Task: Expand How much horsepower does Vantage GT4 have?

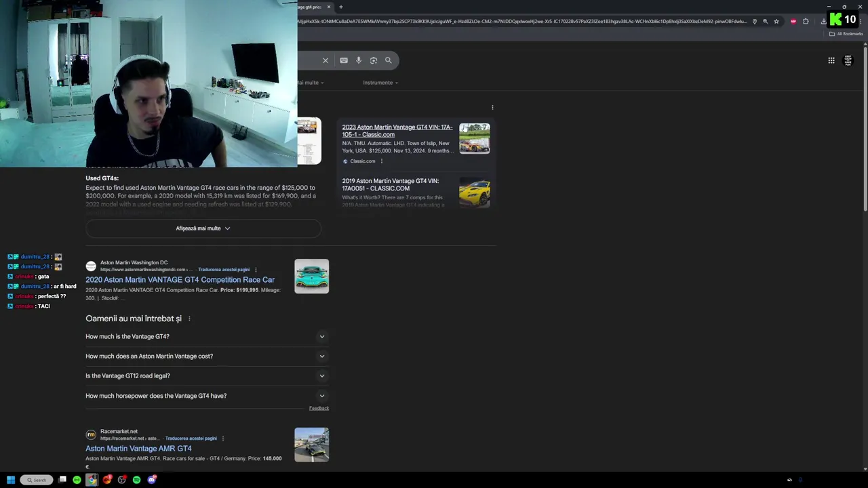Action: (x=205, y=396)
